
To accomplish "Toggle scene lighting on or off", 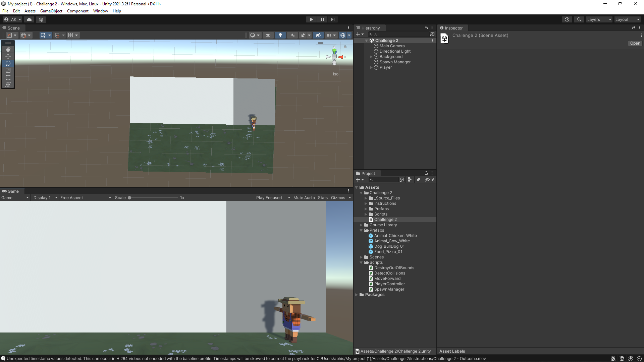I will (280, 35).
